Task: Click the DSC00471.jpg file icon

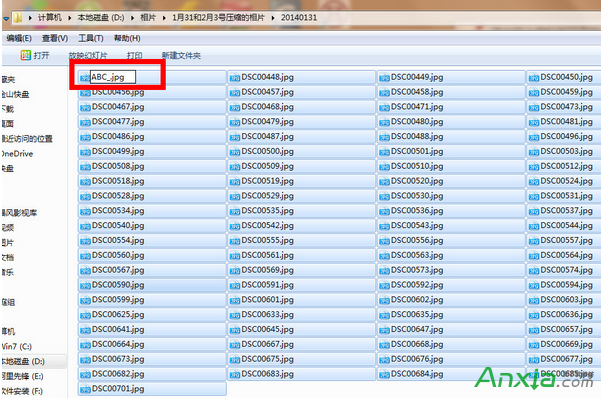Action: tap(384, 107)
